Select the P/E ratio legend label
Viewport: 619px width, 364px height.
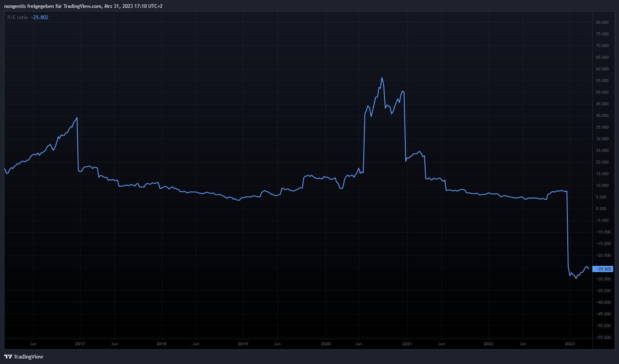(x=17, y=17)
